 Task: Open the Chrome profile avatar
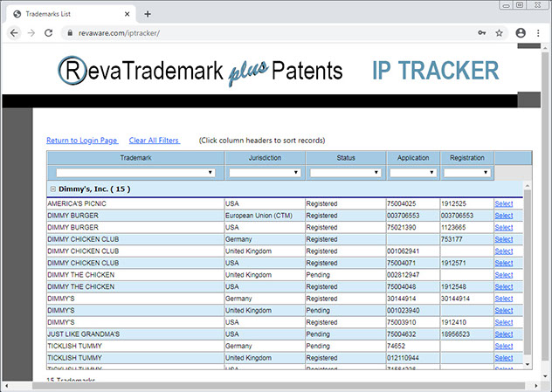(x=521, y=33)
